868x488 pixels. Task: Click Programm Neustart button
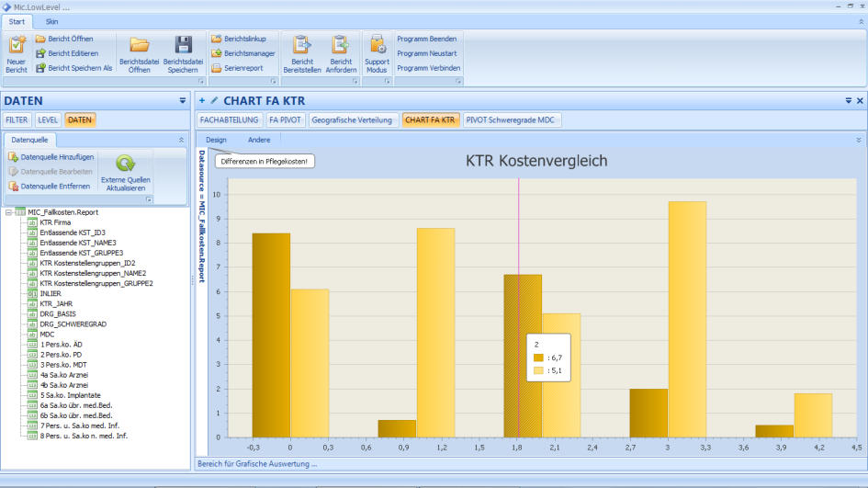click(x=428, y=53)
